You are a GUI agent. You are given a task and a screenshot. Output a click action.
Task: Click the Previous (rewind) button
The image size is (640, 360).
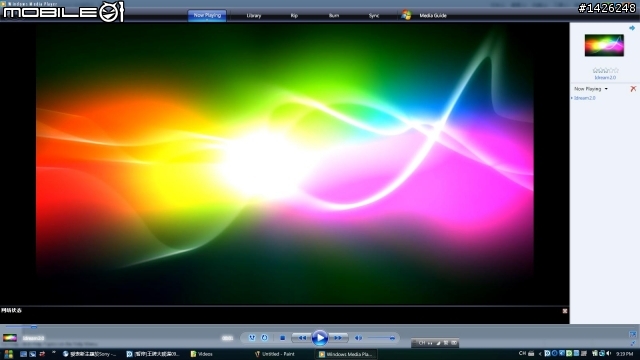click(x=302, y=338)
